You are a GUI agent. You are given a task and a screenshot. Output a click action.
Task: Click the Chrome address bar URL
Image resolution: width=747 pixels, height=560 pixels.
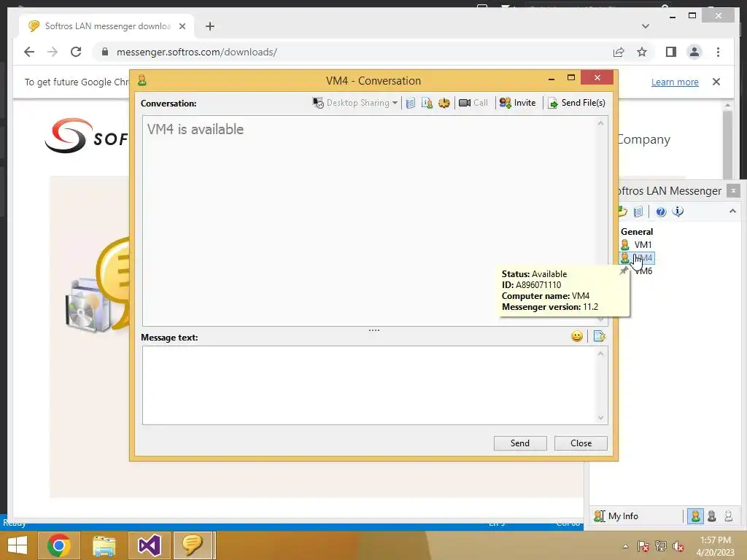(197, 52)
